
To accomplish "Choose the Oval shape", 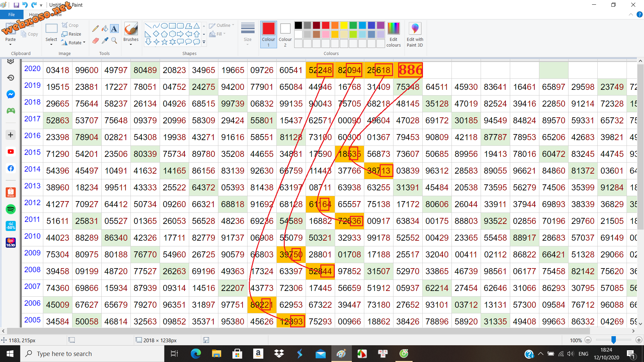I will click(164, 26).
